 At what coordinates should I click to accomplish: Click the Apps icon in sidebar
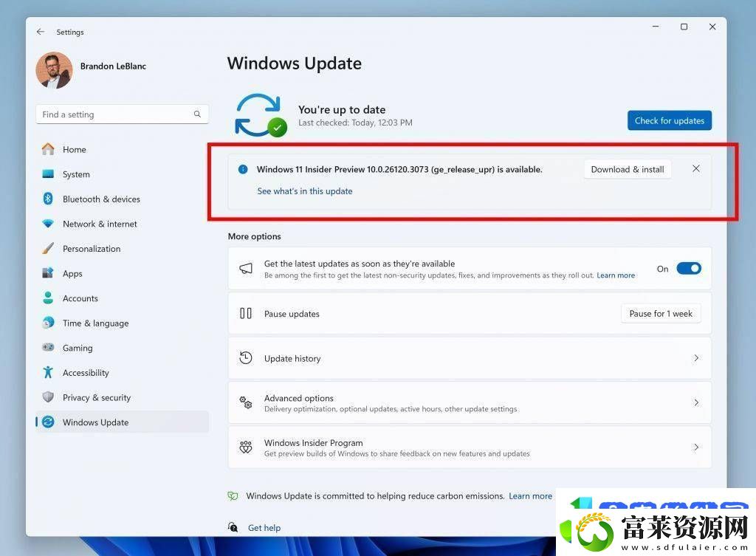pyautogui.click(x=48, y=273)
